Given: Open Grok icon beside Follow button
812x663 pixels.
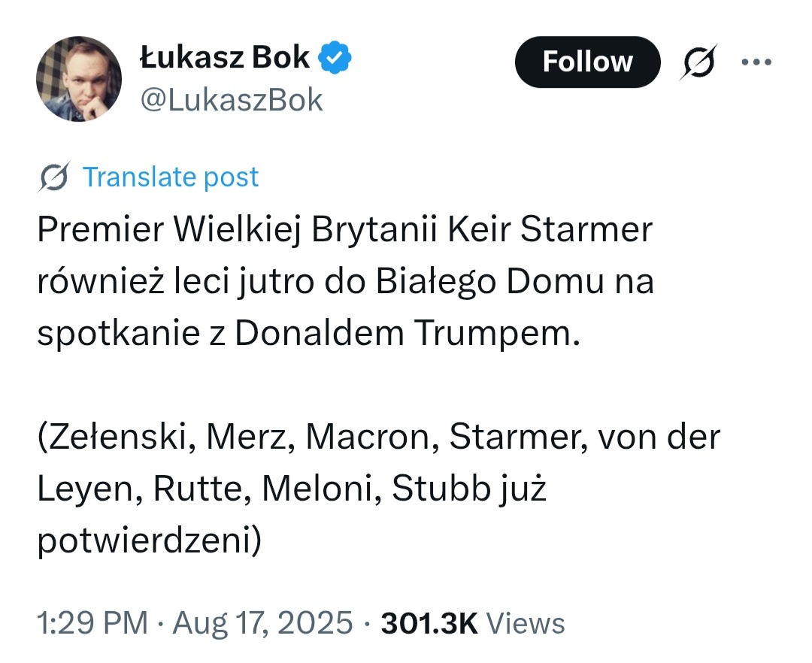Looking at the screenshot, I should coord(698,62).
